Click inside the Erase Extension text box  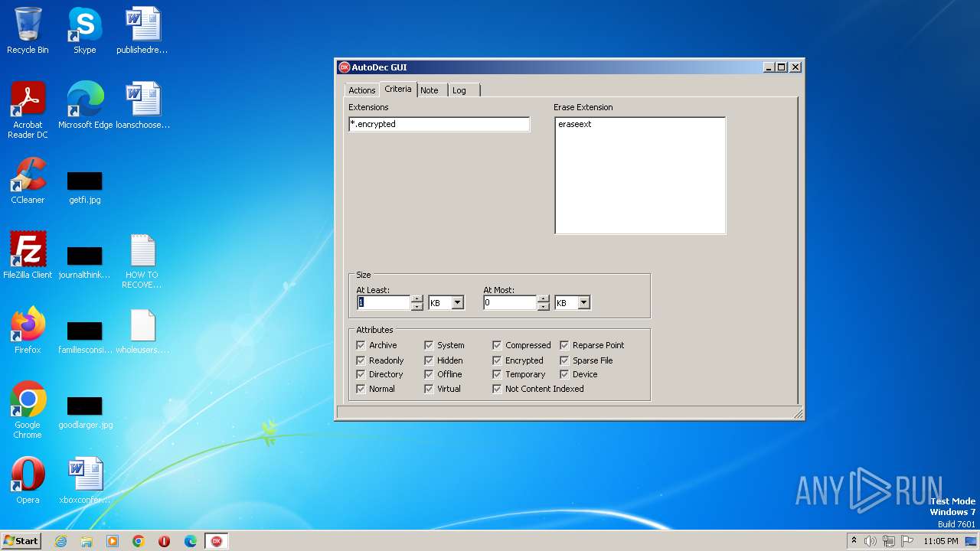point(640,175)
